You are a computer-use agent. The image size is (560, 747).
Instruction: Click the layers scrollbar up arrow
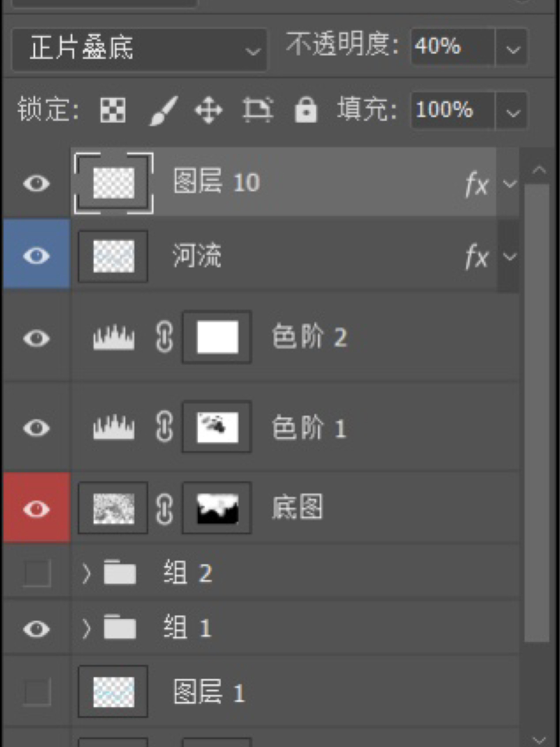539,170
